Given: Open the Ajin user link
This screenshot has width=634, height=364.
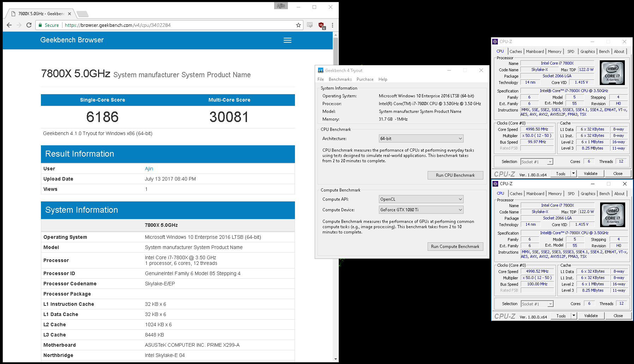Looking at the screenshot, I should (x=149, y=169).
